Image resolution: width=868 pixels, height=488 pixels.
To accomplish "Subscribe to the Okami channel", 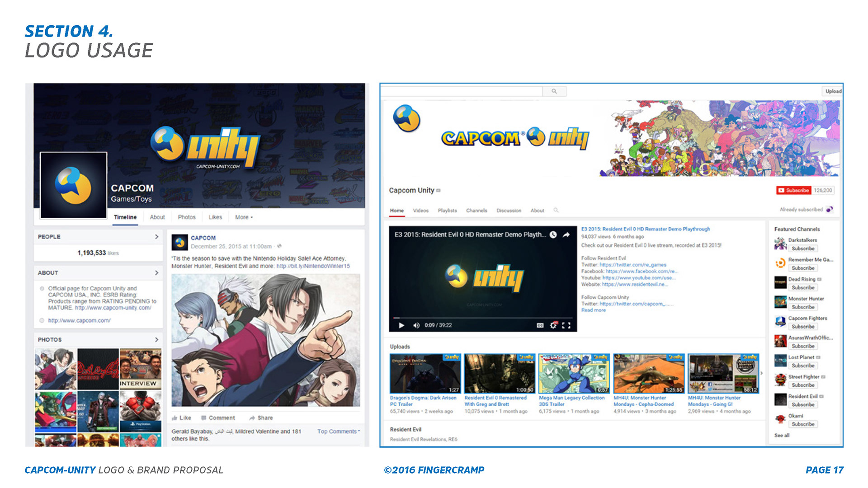I will pyautogui.click(x=803, y=424).
